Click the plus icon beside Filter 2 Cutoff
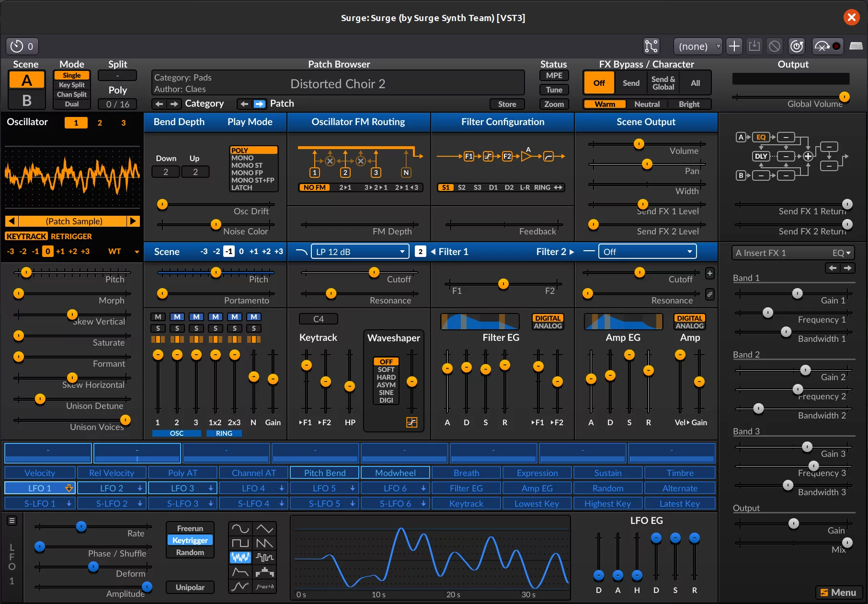The width and height of the screenshot is (868, 604). 710,274
